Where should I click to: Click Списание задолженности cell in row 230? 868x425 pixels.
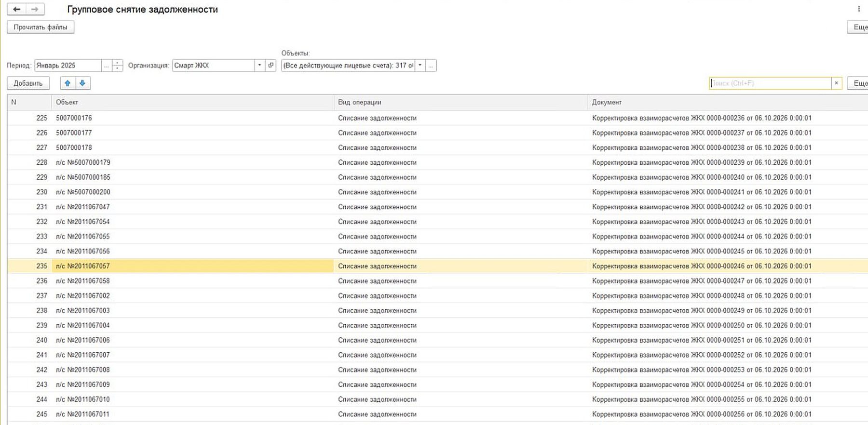461,192
